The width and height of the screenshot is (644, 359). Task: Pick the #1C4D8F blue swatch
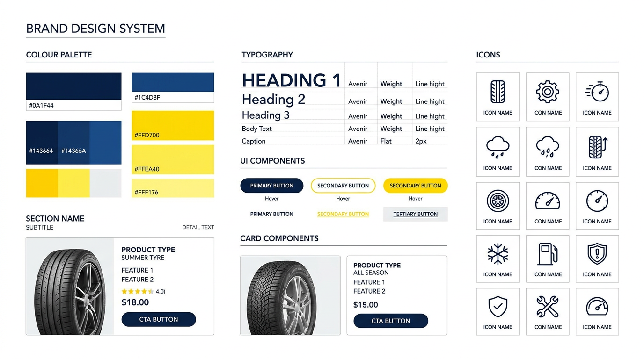tap(173, 82)
